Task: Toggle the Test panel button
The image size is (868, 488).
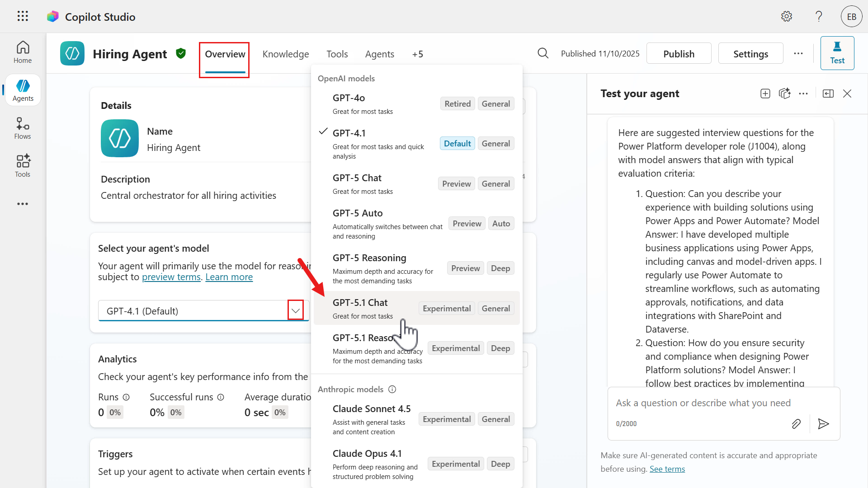Action: tap(837, 53)
